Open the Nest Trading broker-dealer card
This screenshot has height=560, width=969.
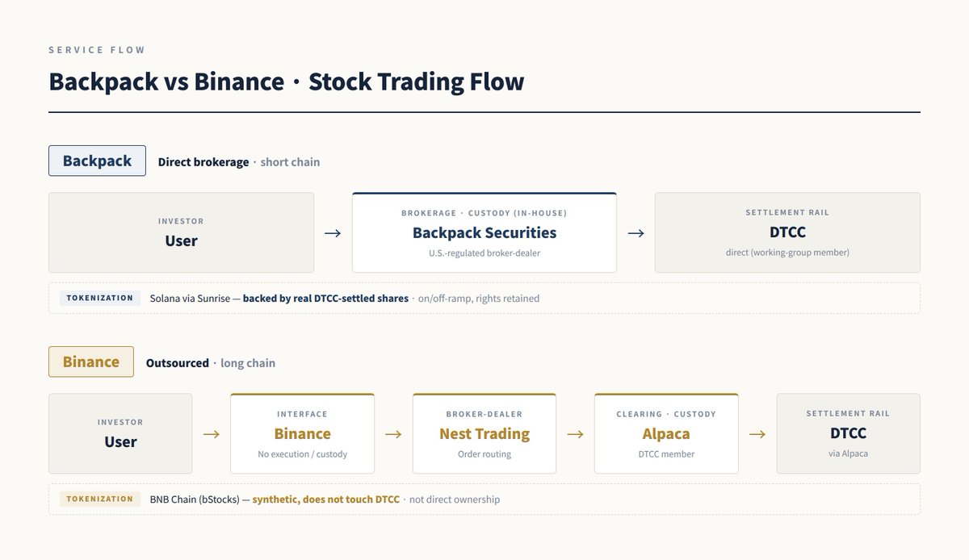484,433
